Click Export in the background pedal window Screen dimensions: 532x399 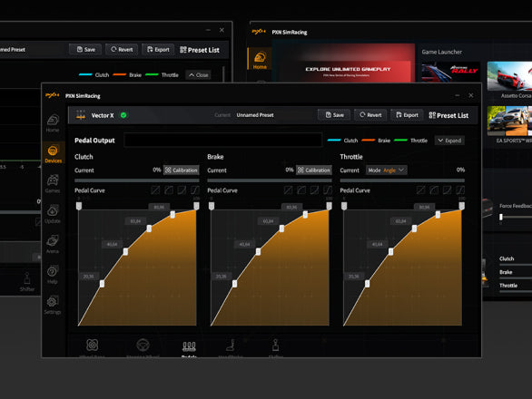coord(158,50)
